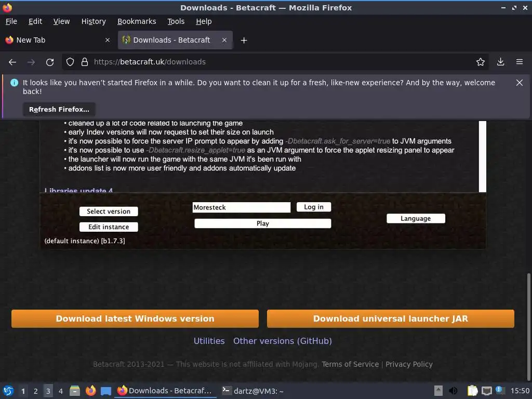Focus Downloads - Betacraft taskbar window entry
532x399 pixels.
pos(166,391)
